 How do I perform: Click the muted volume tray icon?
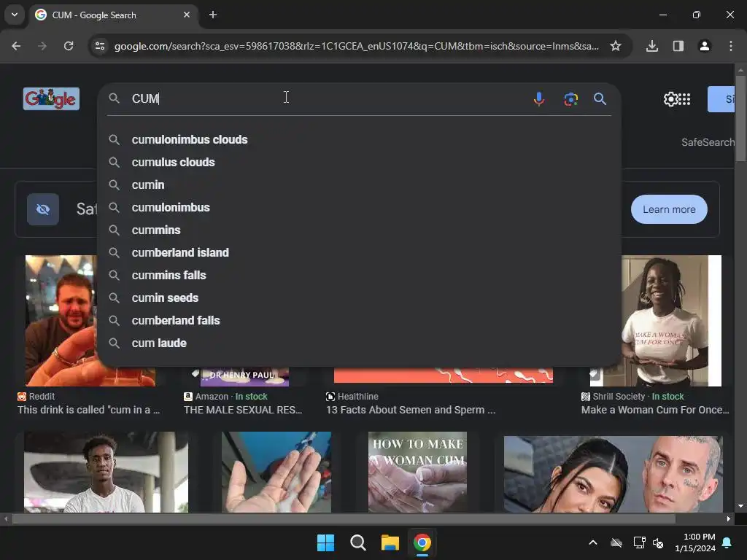coord(659,542)
